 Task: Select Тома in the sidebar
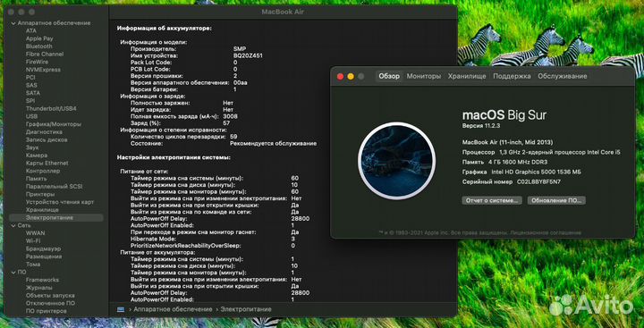pyautogui.click(x=33, y=265)
